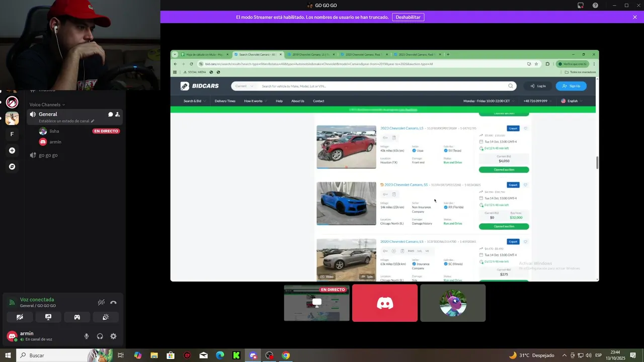
Task: Open the server labeled F
Action: (12, 134)
